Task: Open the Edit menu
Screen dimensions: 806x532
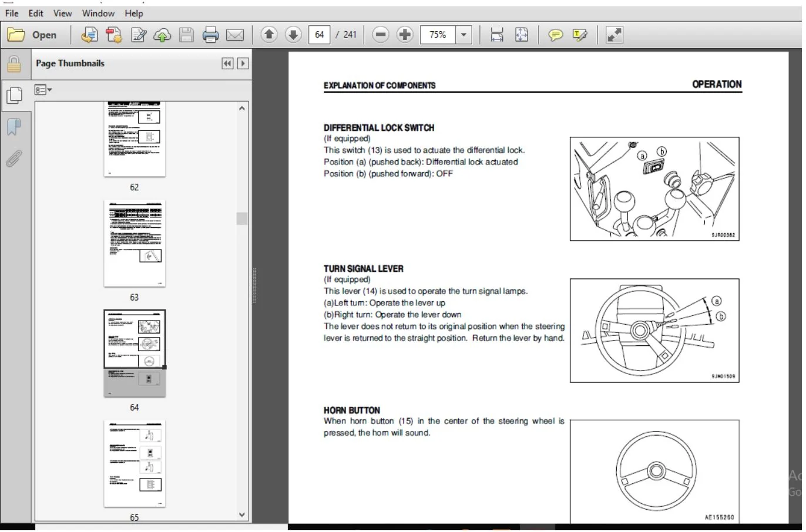Action: 36,13
